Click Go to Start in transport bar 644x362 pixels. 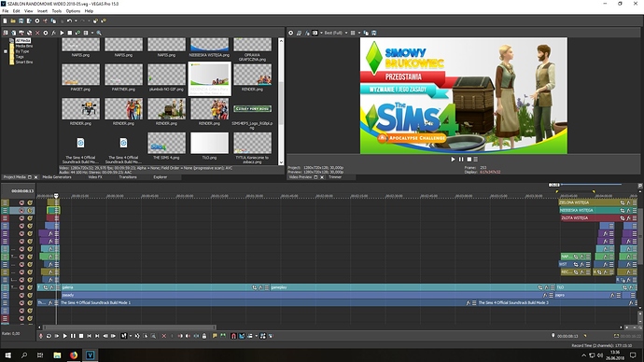pos(89,336)
